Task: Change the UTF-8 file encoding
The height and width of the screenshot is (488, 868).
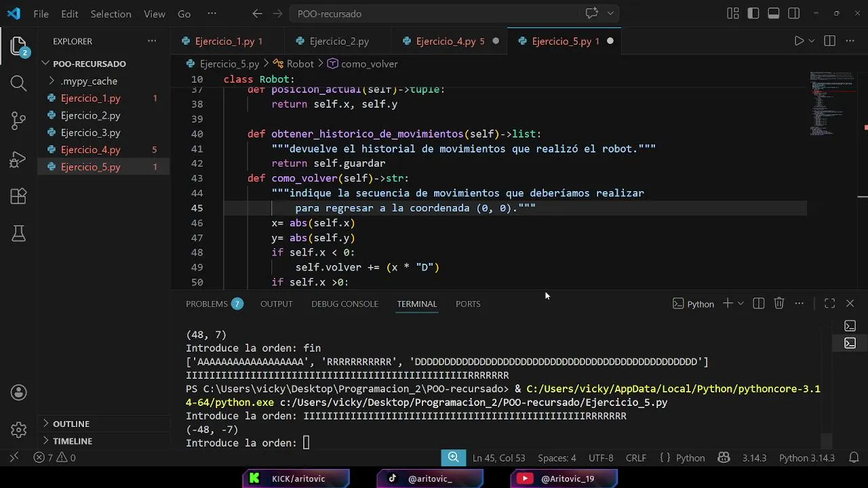Action: click(601, 457)
